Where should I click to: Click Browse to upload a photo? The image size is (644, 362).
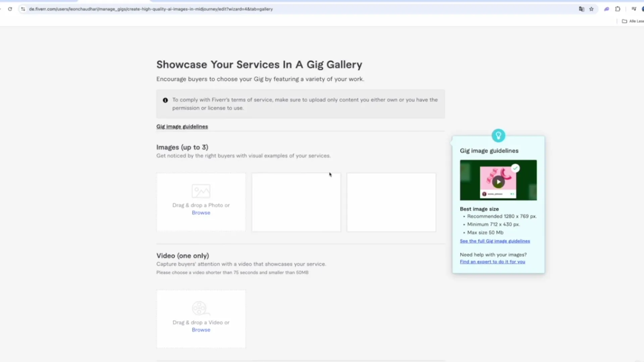pos(201,213)
